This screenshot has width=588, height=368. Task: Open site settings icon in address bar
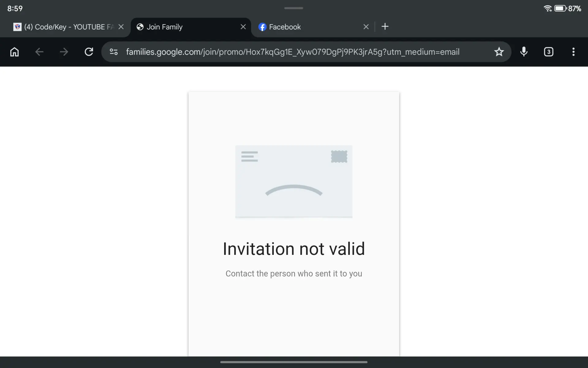pos(114,52)
